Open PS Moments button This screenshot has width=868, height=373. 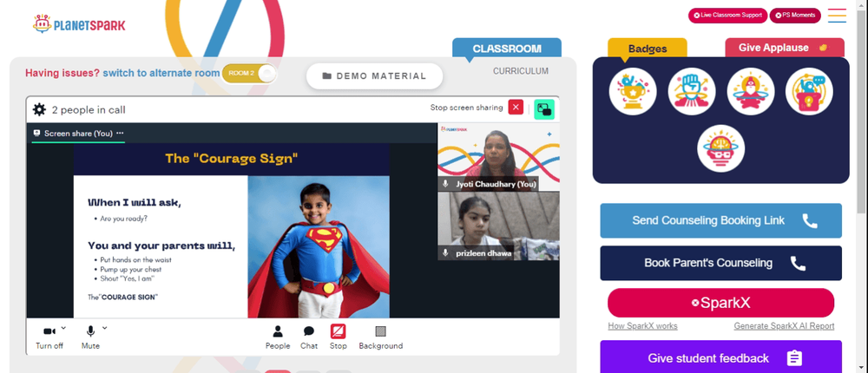(795, 16)
